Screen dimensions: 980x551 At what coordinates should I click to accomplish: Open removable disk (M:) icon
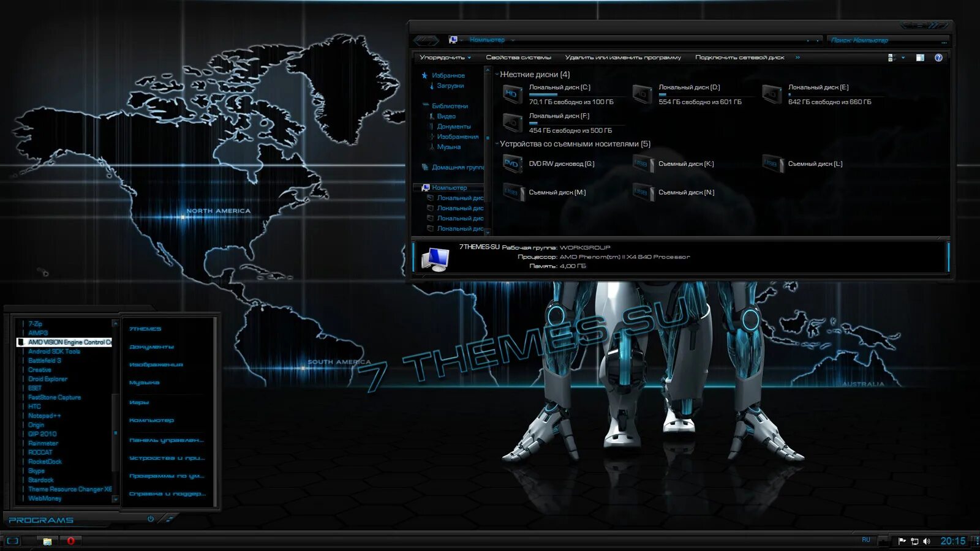[513, 192]
